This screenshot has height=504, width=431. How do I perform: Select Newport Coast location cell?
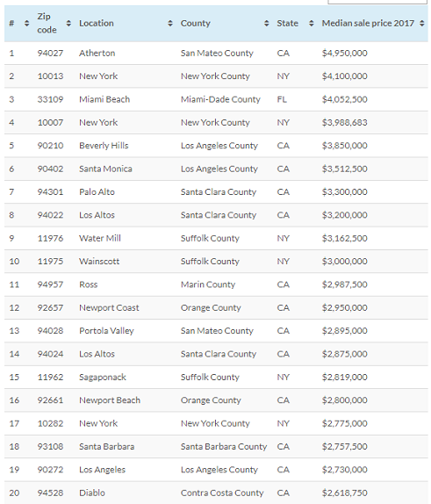[109, 307]
